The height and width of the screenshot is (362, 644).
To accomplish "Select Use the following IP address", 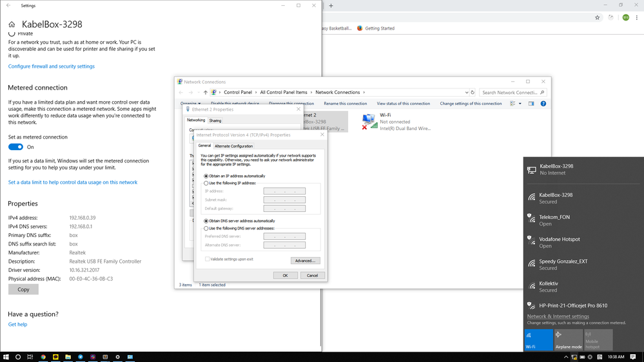I will point(206,183).
